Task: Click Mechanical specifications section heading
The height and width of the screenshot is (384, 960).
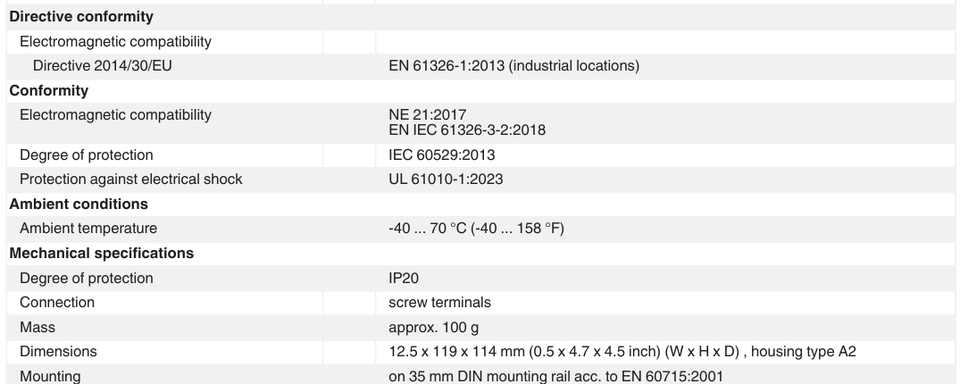Action: (x=102, y=253)
